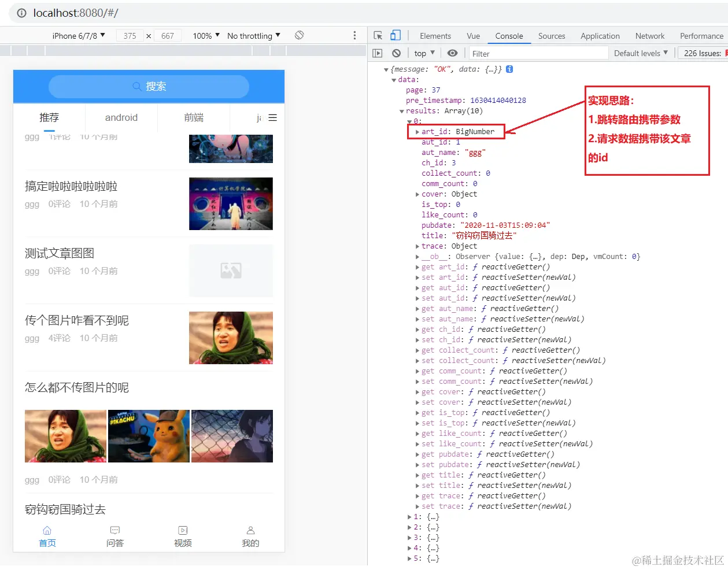This screenshot has width=728, height=570.
Task: Open article 怎么都不传图片的呢
Action: pyautogui.click(x=77, y=387)
